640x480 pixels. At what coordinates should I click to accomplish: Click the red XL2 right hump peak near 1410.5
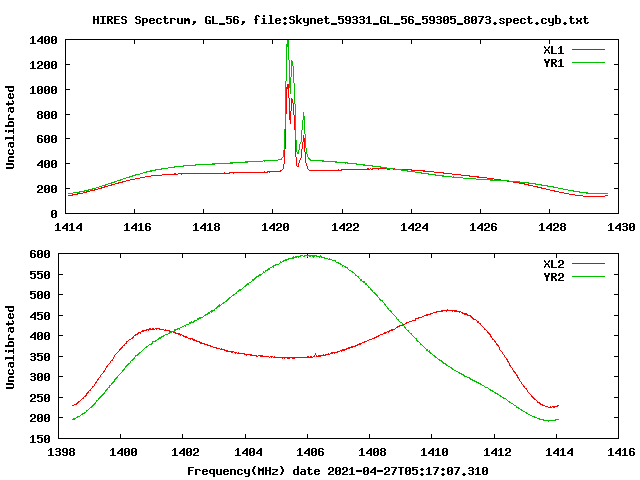(x=448, y=311)
